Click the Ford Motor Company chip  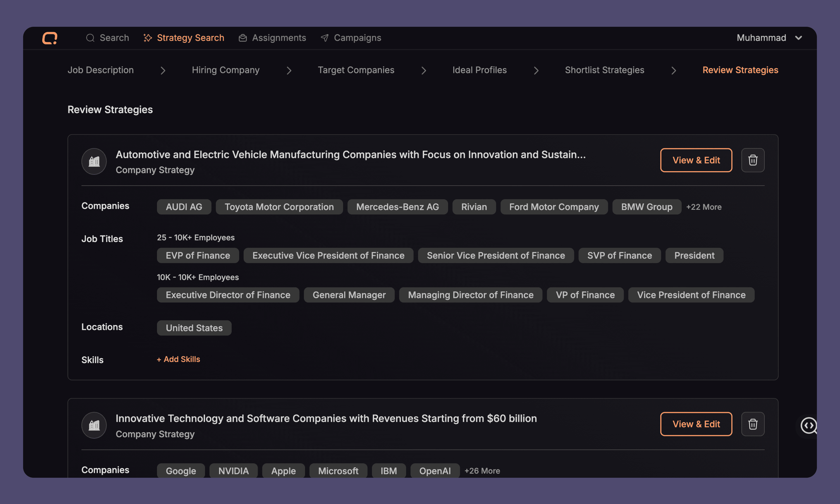[x=554, y=207]
